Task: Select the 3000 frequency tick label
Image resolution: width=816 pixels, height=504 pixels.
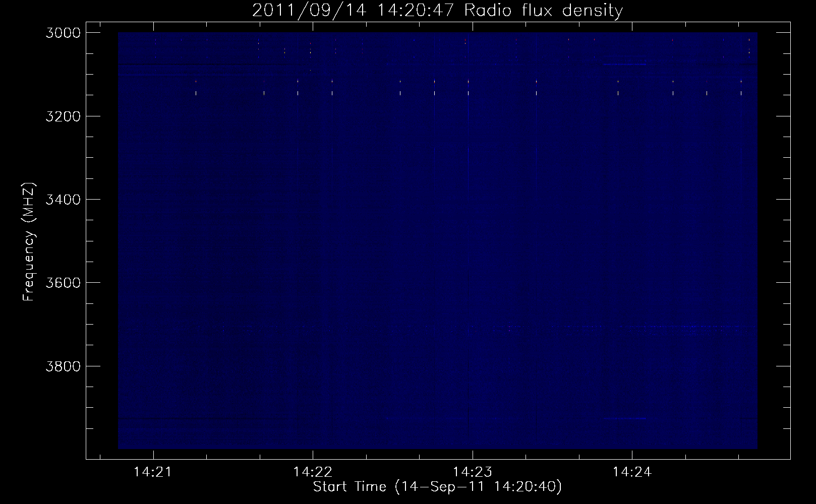Action: point(63,33)
